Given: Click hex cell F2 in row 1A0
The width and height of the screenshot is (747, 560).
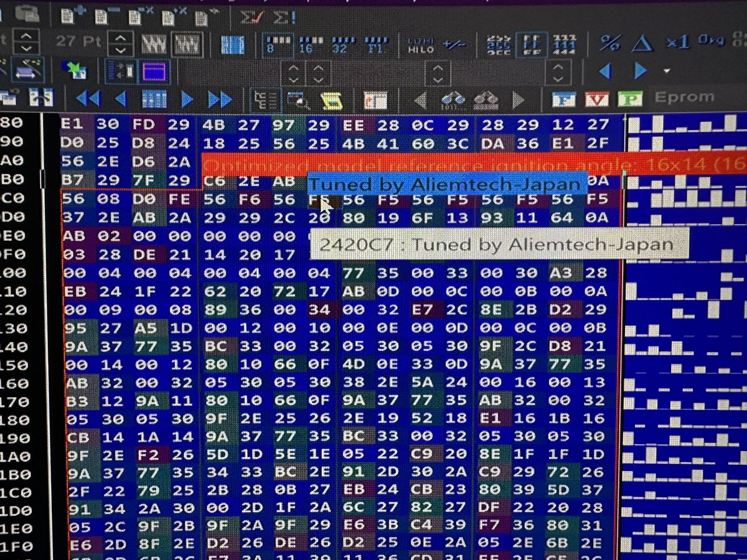Looking at the screenshot, I should (x=147, y=456).
